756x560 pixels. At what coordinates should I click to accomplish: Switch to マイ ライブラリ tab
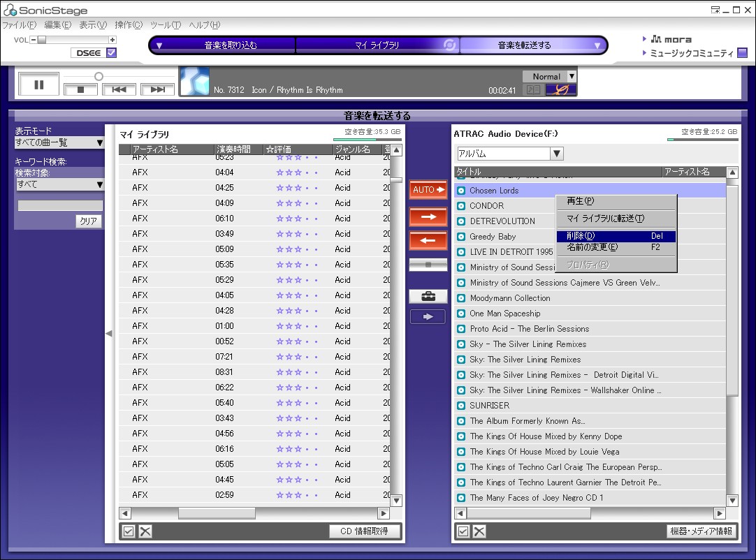coord(377,45)
